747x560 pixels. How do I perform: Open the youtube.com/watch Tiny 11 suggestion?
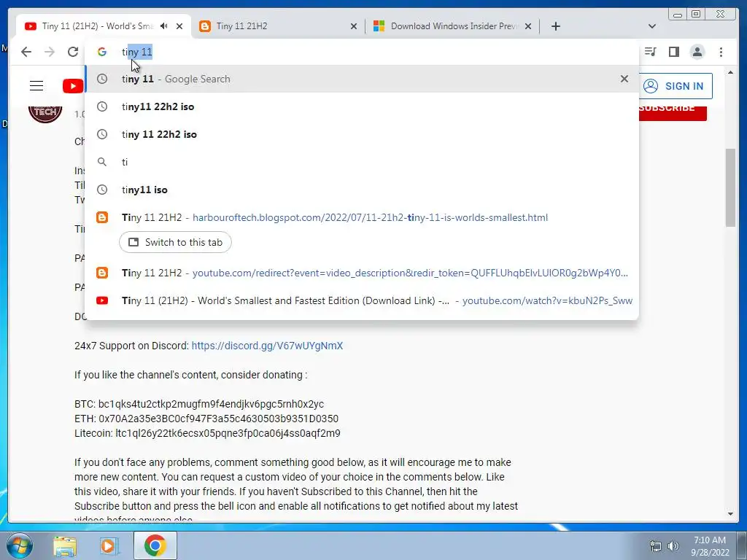pos(362,300)
